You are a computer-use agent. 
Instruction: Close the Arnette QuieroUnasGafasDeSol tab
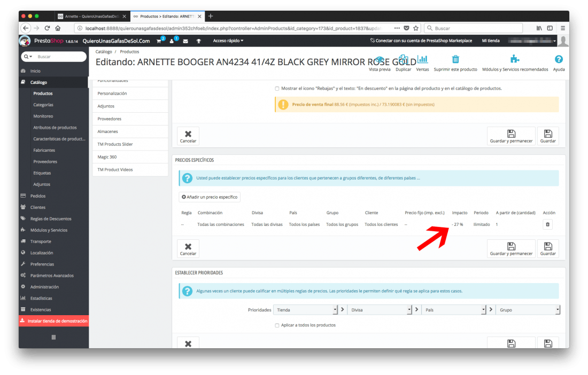[125, 17]
